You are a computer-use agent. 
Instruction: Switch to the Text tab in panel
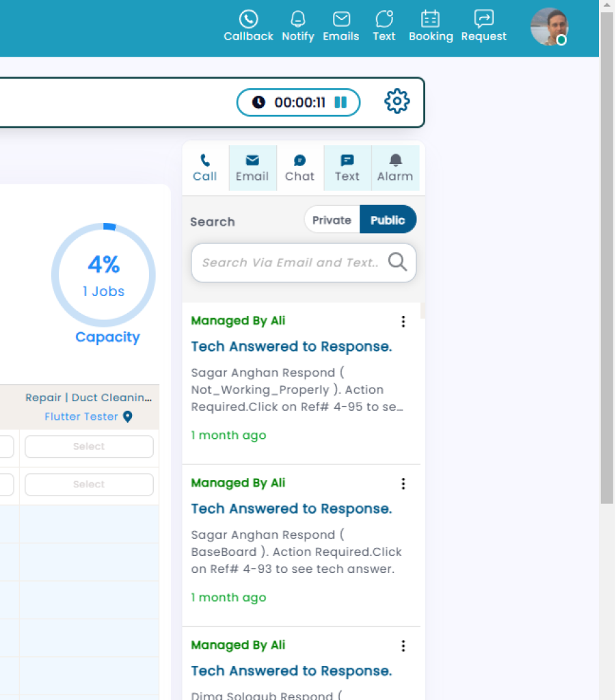point(347,168)
